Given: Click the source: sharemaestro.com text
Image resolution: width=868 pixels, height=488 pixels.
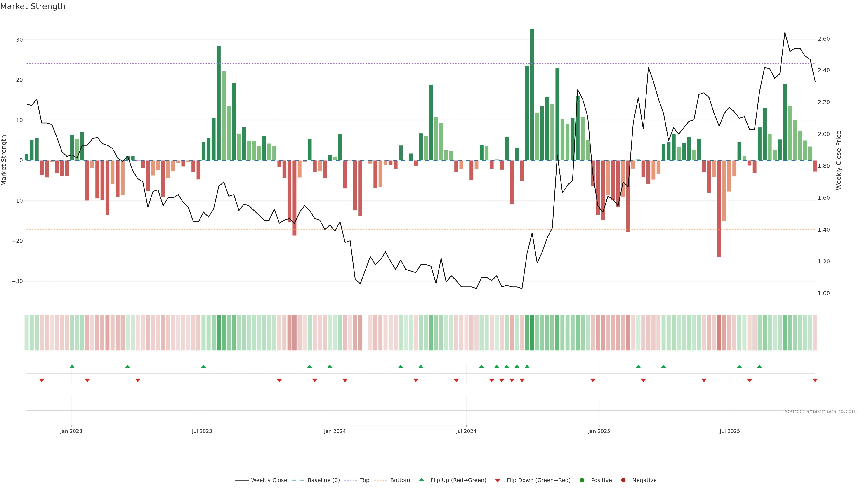Looking at the screenshot, I should pyautogui.click(x=821, y=411).
